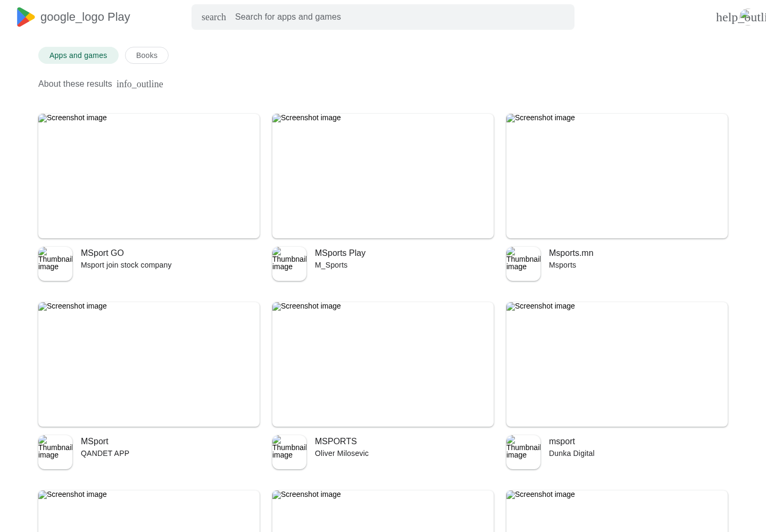This screenshot has width=766, height=532.
Task: Click the search magnifier icon
Action: (x=214, y=17)
